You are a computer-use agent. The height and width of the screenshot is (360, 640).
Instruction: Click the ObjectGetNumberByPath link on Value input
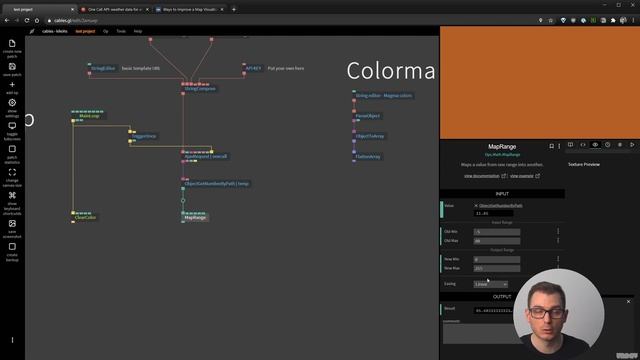pyautogui.click(x=500, y=206)
